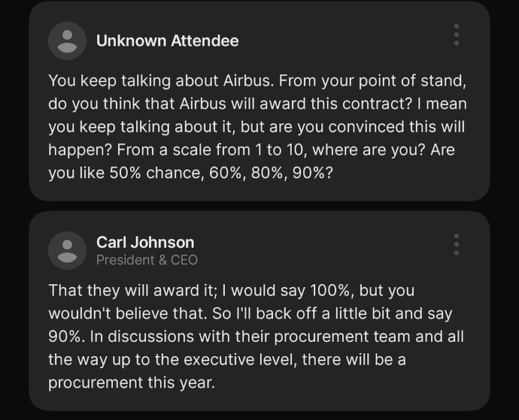Select the Unknown Attendee name label
This screenshot has height=420, width=519.
[x=168, y=41]
